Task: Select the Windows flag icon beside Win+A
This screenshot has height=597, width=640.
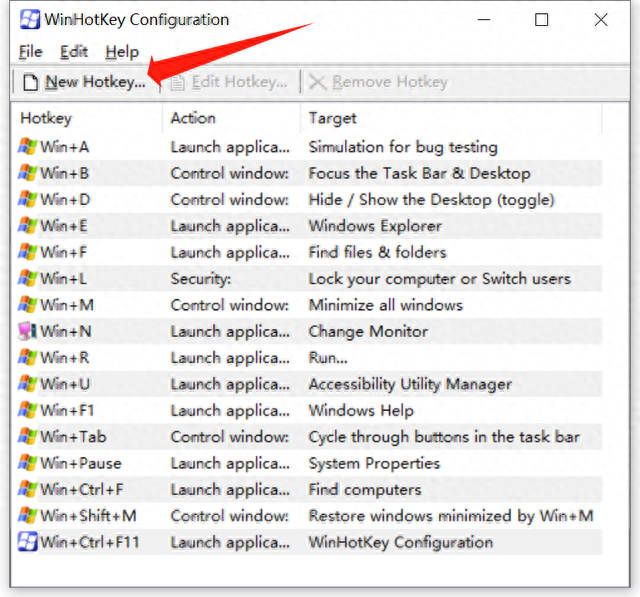Action: click(x=27, y=146)
